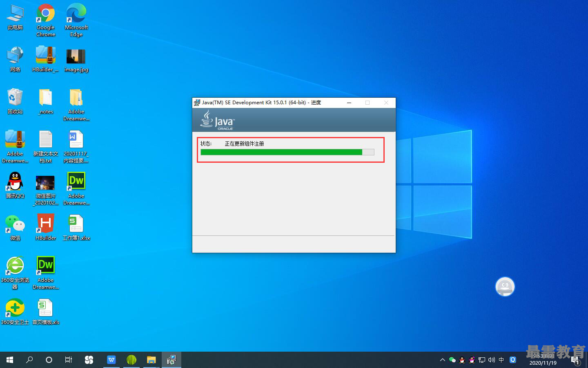
Task: Click the 正在更新组件注册 status text
Action: coord(244,144)
